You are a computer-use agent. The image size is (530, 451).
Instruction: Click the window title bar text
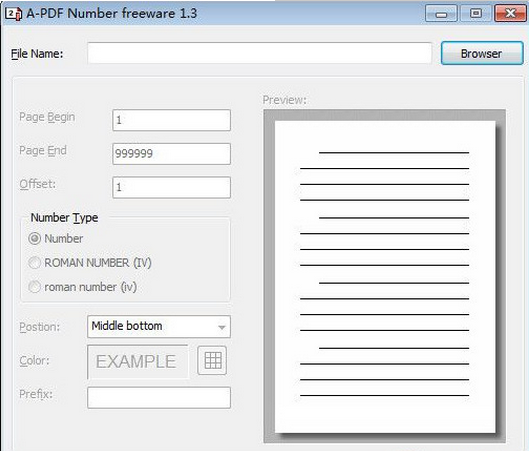click(x=112, y=14)
